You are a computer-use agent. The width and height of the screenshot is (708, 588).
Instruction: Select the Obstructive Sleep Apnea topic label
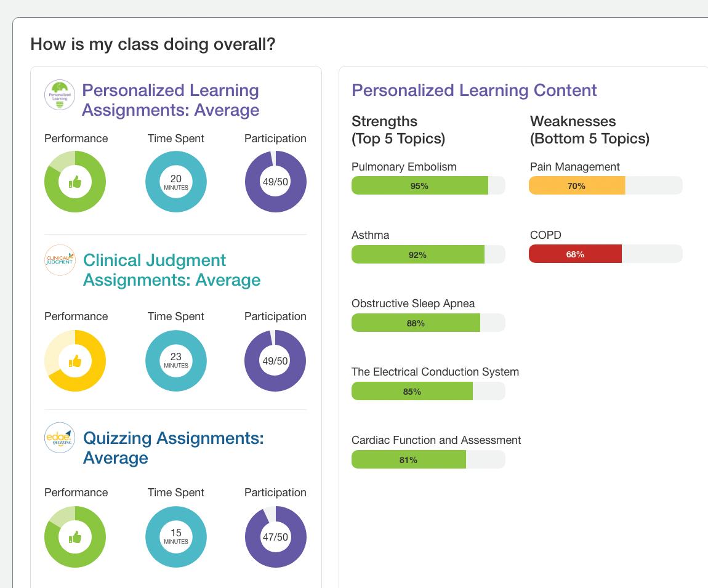pos(413,304)
